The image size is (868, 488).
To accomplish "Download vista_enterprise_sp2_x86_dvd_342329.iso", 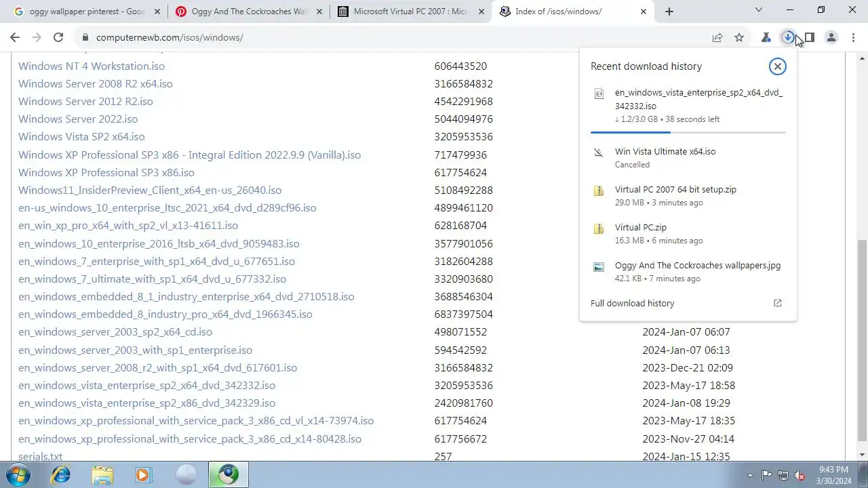I will (147, 403).
